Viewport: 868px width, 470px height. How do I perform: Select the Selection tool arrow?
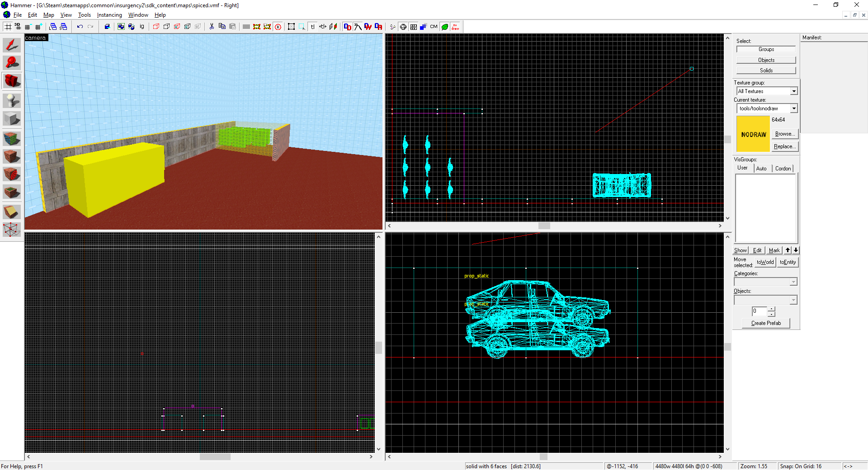pos(12,44)
